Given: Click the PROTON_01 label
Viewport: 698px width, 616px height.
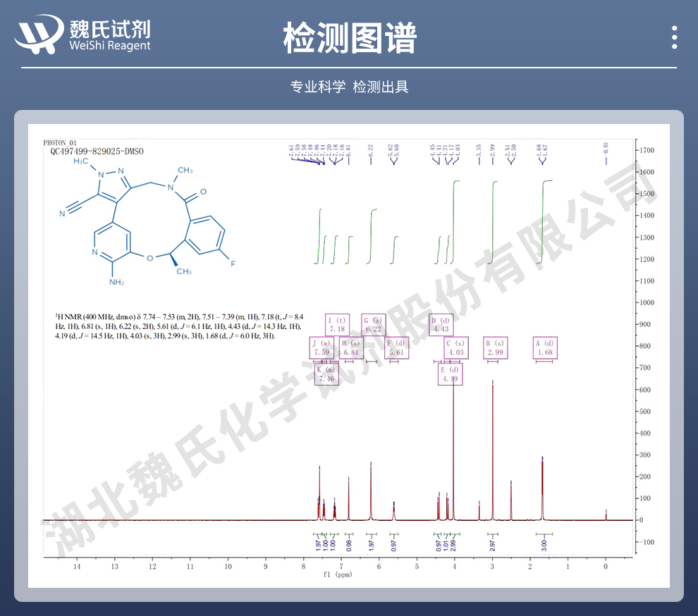Looking at the screenshot, I should 60,143.
